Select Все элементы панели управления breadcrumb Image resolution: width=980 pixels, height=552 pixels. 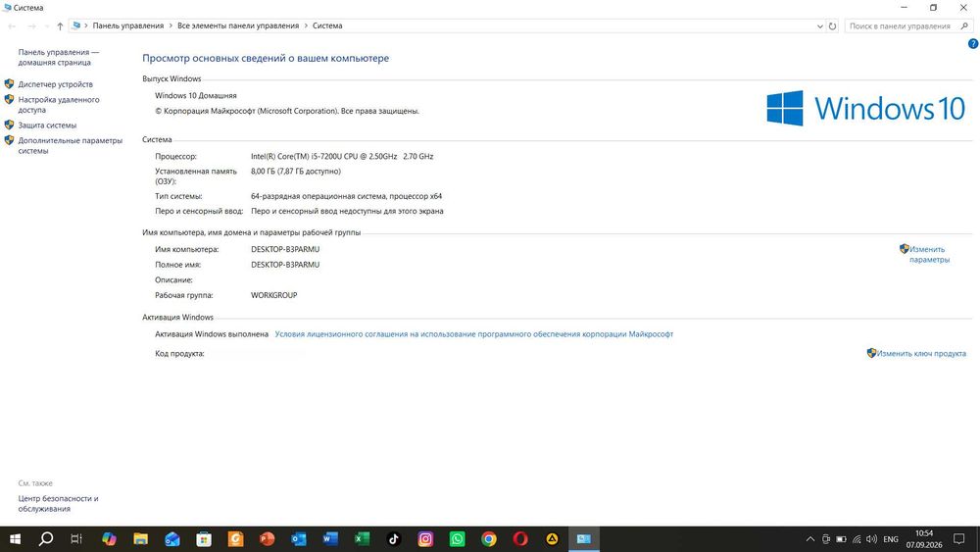click(x=238, y=25)
